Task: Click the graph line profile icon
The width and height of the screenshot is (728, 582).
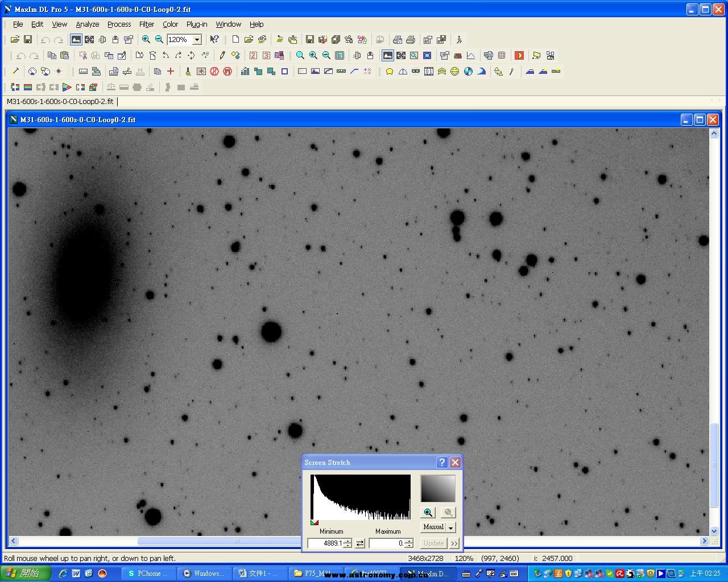Action: click(471, 55)
